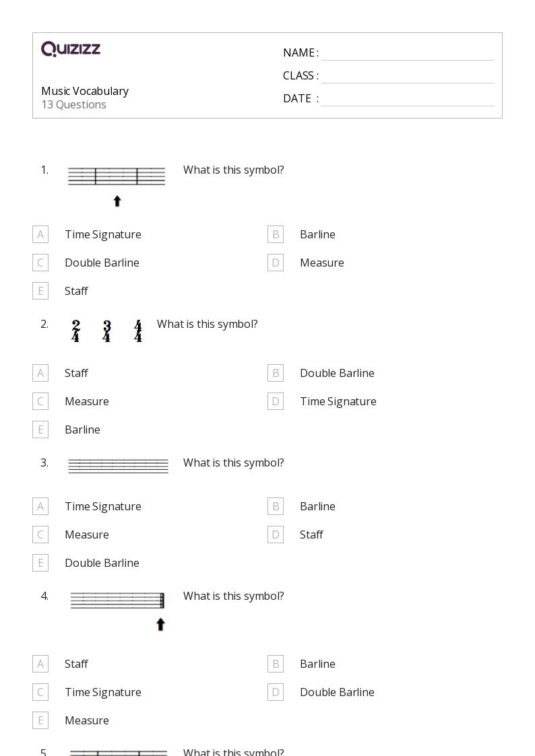
Task: Click the 13 Questions subtitle
Action: (73, 104)
